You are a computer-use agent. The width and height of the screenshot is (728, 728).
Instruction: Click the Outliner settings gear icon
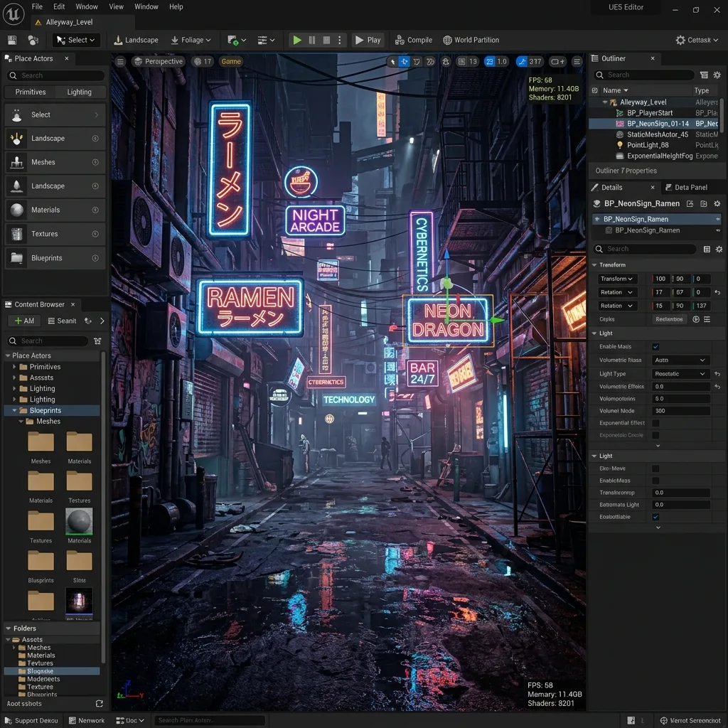click(x=717, y=75)
